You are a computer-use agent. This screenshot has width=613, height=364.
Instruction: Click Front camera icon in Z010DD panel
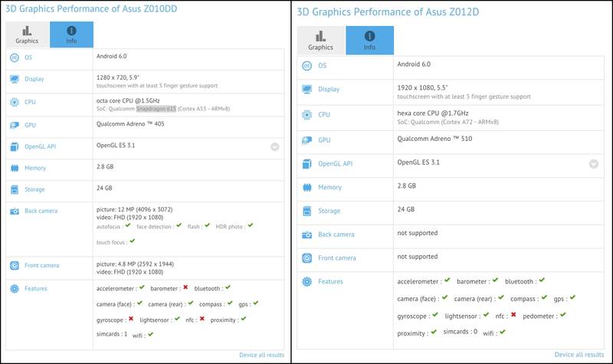click(15, 265)
